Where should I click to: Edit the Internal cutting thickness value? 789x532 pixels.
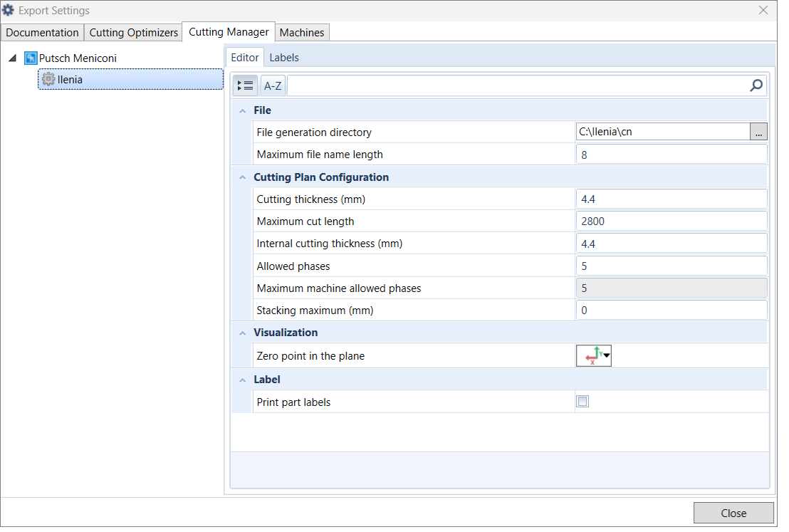pos(672,244)
